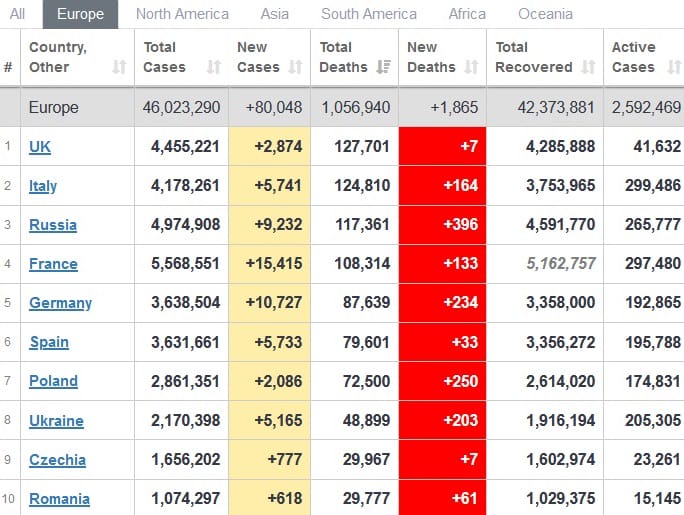Sort by Total Cases arrow icon
The image size is (684, 515).
tap(213, 67)
